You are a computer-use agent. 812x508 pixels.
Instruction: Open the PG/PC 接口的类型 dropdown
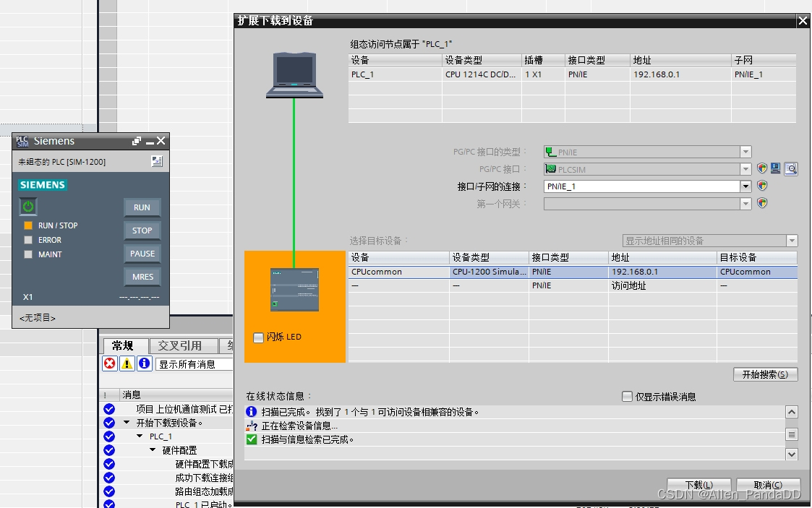click(x=745, y=152)
